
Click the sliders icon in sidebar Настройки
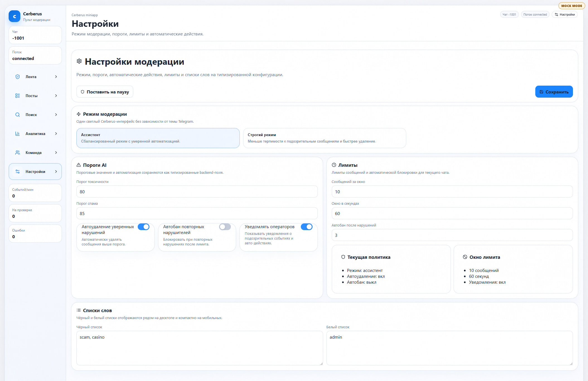[18, 172]
